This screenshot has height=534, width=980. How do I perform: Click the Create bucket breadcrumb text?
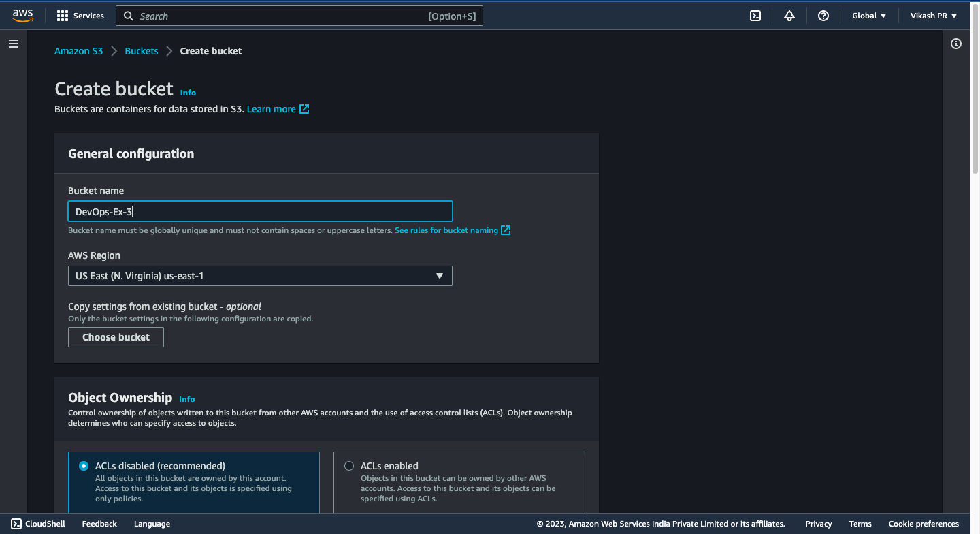pos(211,51)
